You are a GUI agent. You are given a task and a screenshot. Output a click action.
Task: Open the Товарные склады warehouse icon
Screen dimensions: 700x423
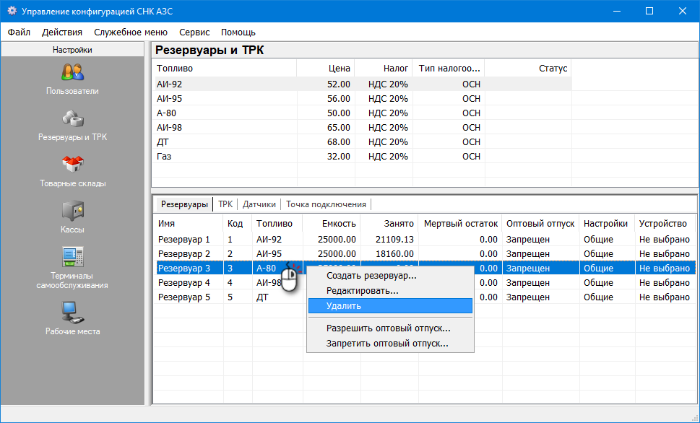72,164
